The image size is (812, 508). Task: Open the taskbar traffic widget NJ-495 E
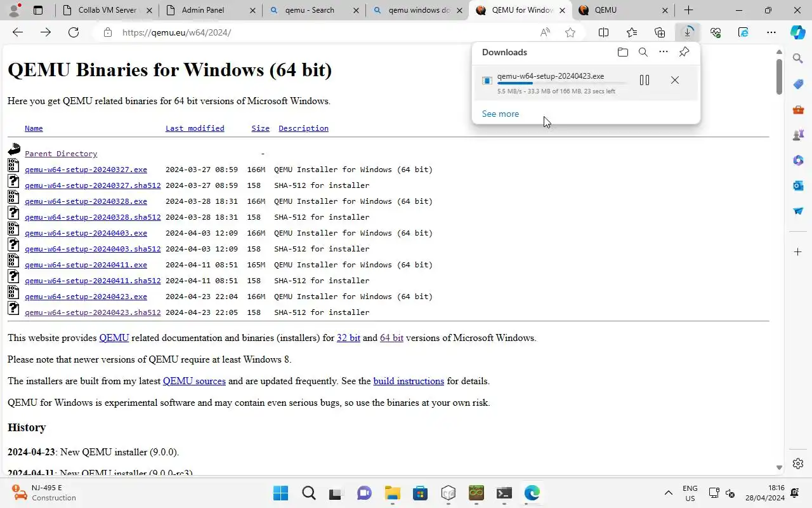[x=44, y=493]
